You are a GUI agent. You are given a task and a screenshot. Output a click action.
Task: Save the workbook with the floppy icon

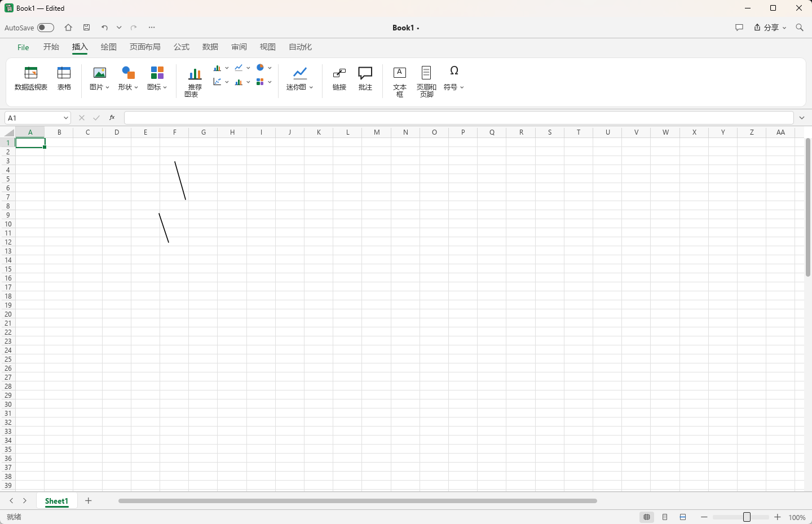pyautogui.click(x=86, y=28)
